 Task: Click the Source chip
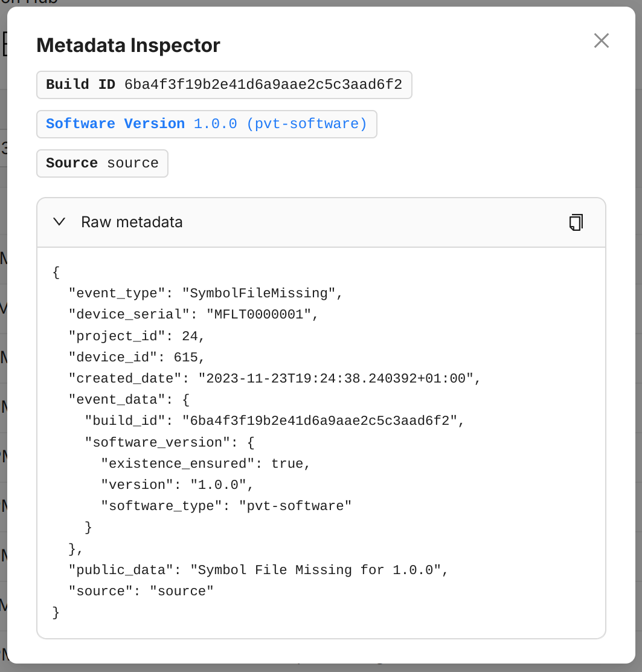click(x=102, y=163)
